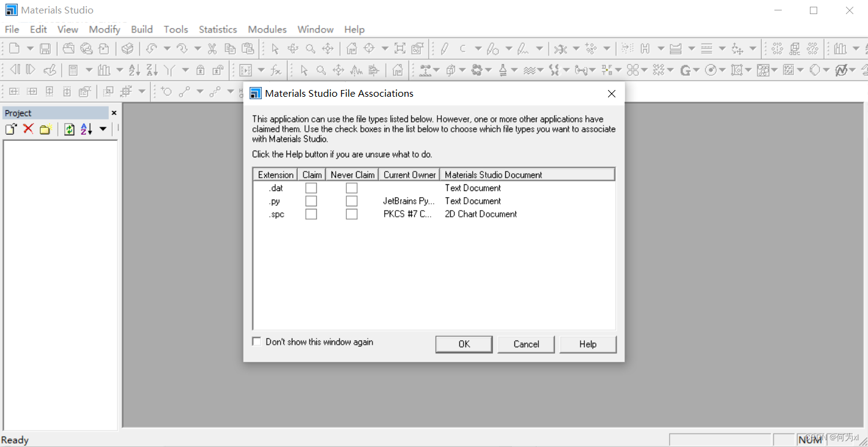Check the Never Claim box for .py
This screenshot has width=868, height=447.
(x=352, y=201)
